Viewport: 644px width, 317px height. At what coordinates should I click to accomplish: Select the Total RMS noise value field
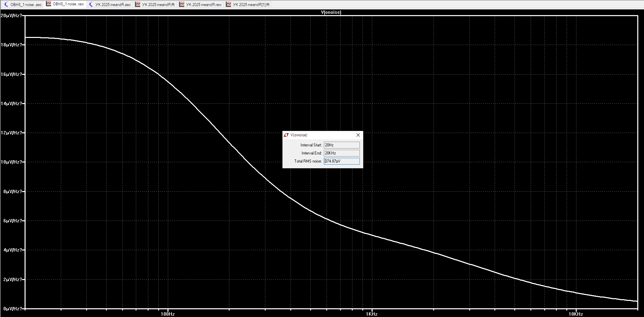pyautogui.click(x=342, y=161)
